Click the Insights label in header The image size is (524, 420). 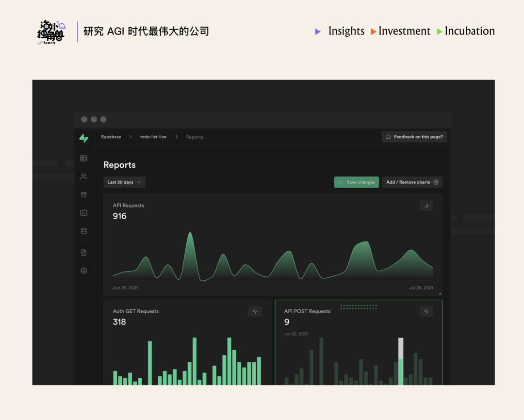click(346, 31)
